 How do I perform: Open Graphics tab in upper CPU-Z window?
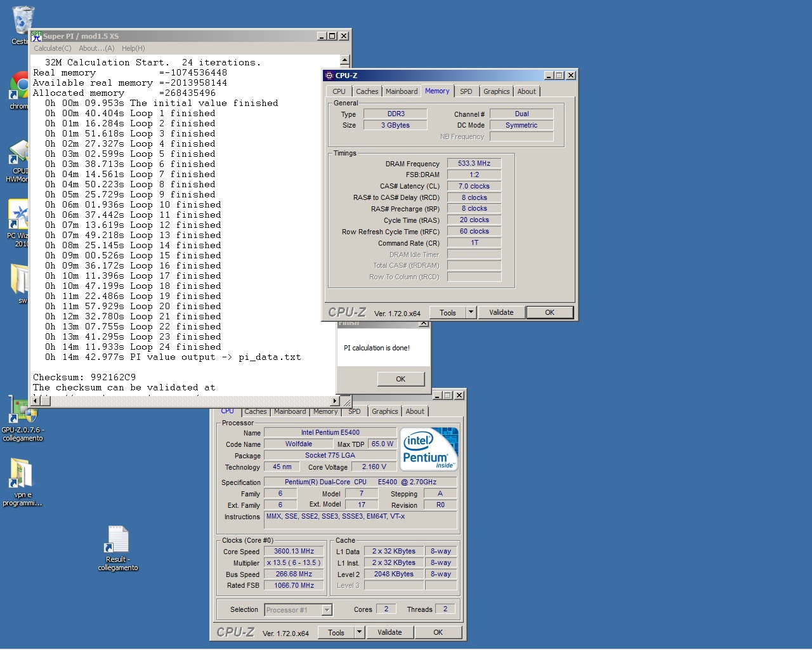pyautogui.click(x=497, y=91)
